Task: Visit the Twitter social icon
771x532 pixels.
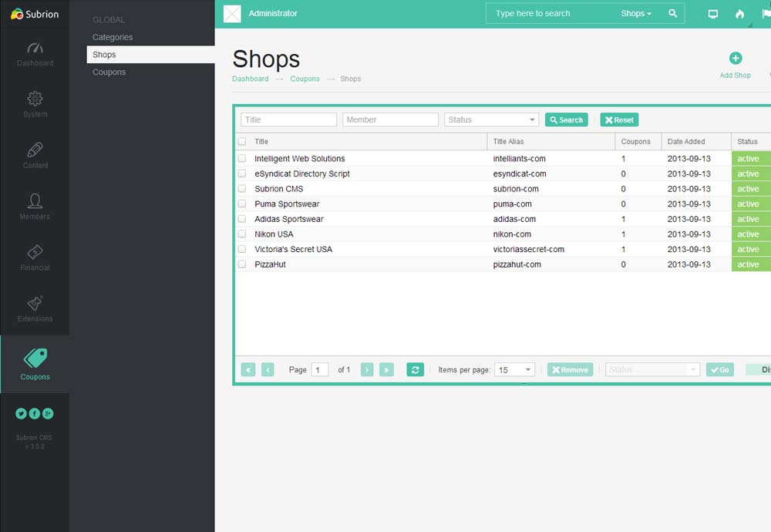Action: click(21, 413)
